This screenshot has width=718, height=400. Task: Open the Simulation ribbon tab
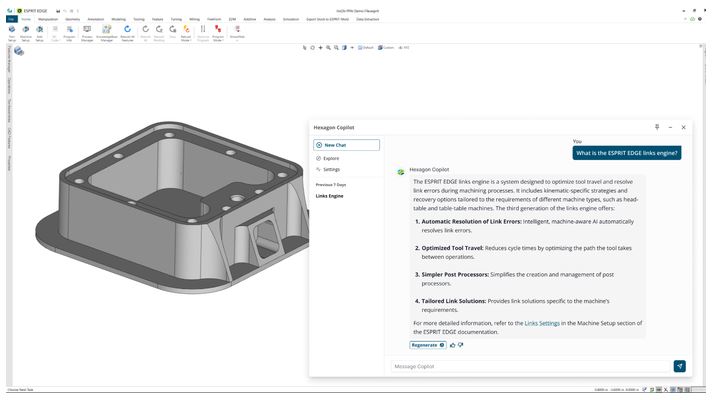(x=291, y=18)
